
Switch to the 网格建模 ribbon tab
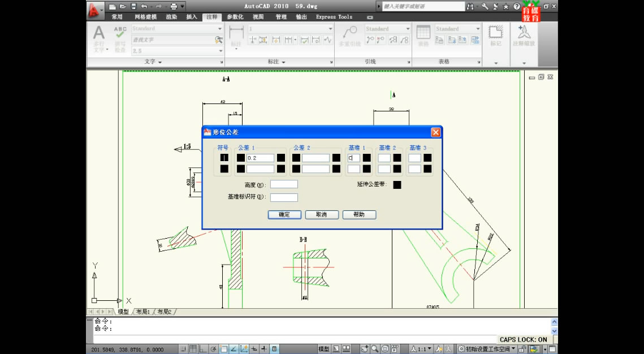pyautogui.click(x=146, y=17)
